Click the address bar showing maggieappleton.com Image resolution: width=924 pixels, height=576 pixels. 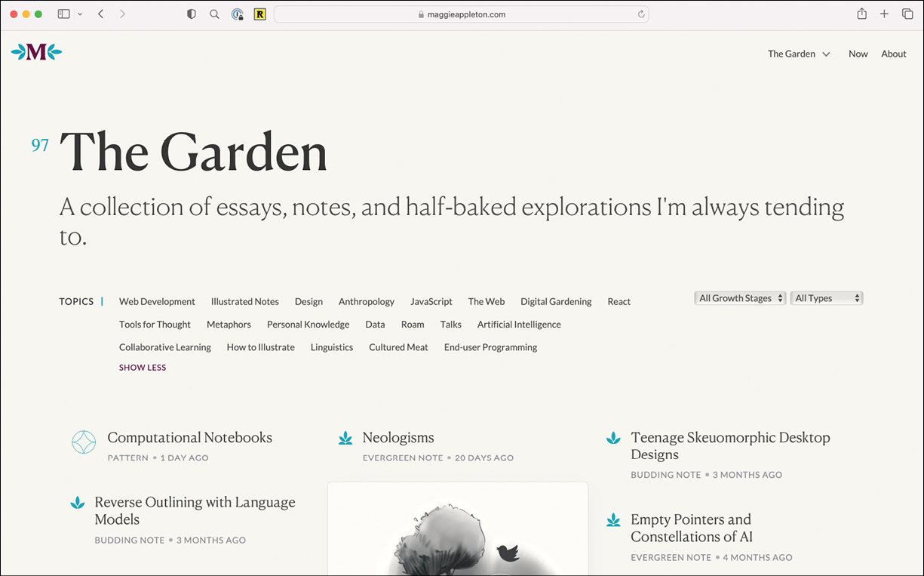pyautogui.click(x=460, y=14)
